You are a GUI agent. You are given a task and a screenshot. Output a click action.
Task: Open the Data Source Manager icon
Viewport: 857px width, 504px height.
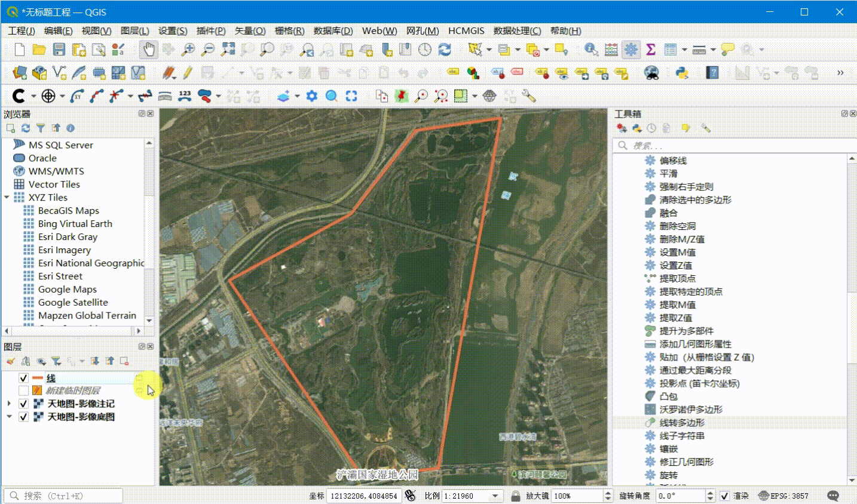(x=20, y=73)
